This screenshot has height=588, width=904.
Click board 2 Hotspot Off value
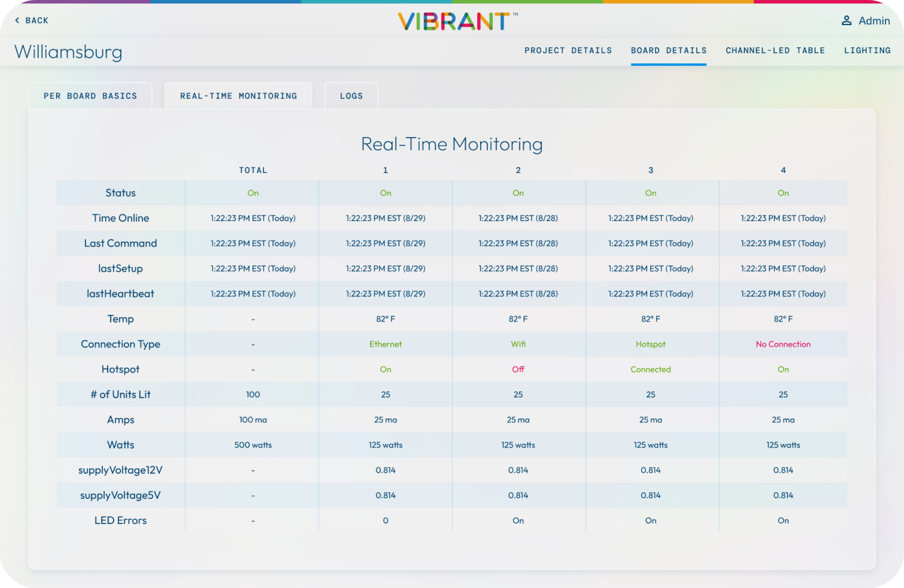pos(518,369)
